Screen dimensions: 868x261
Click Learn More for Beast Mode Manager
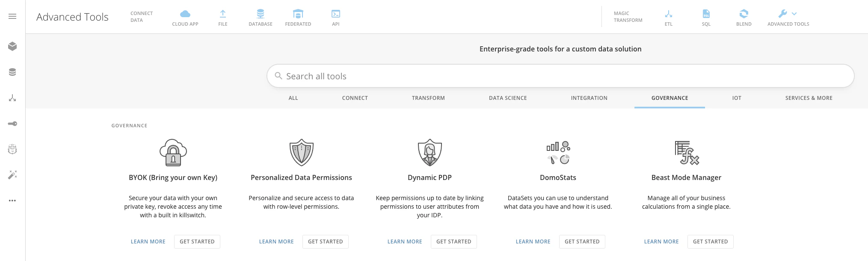(x=661, y=242)
